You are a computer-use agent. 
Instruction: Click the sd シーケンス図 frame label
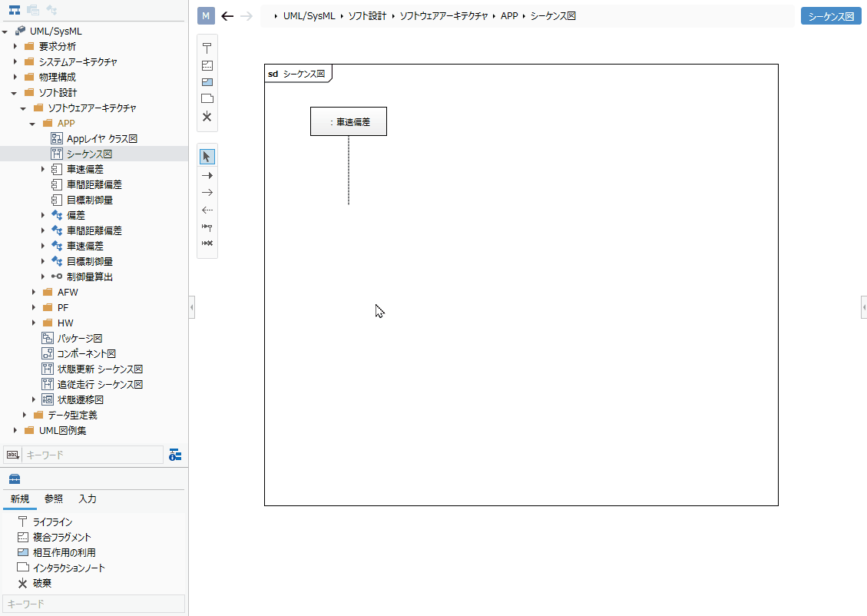(297, 74)
